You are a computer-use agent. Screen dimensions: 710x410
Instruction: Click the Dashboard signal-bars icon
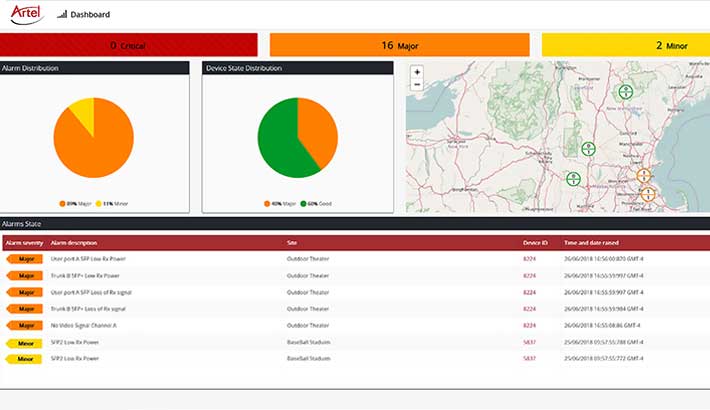point(62,15)
